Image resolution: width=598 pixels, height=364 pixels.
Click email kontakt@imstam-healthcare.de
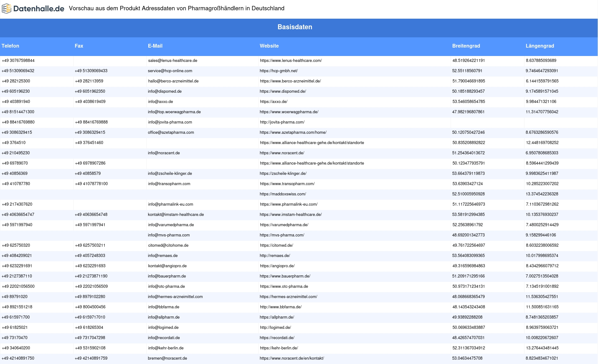[x=176, y=215]
